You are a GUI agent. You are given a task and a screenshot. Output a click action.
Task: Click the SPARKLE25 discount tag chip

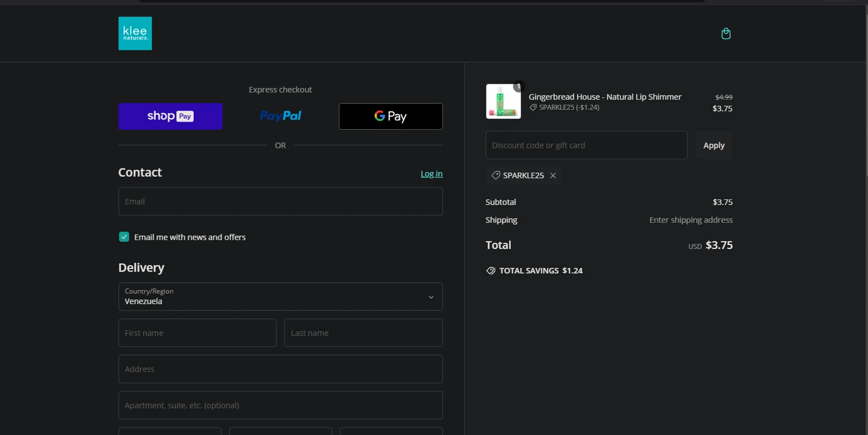click(523, 176)
